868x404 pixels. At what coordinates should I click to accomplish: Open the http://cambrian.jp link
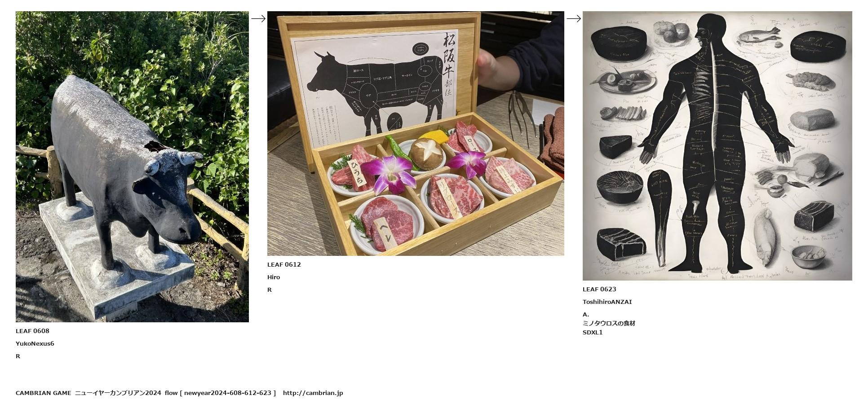tap(313, 393)
